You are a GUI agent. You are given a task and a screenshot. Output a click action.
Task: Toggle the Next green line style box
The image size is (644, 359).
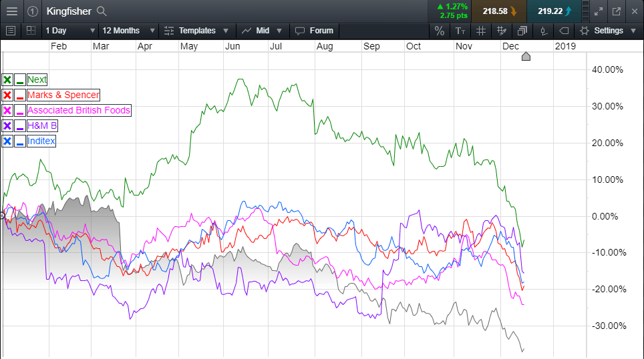click(x=20, y=79)
